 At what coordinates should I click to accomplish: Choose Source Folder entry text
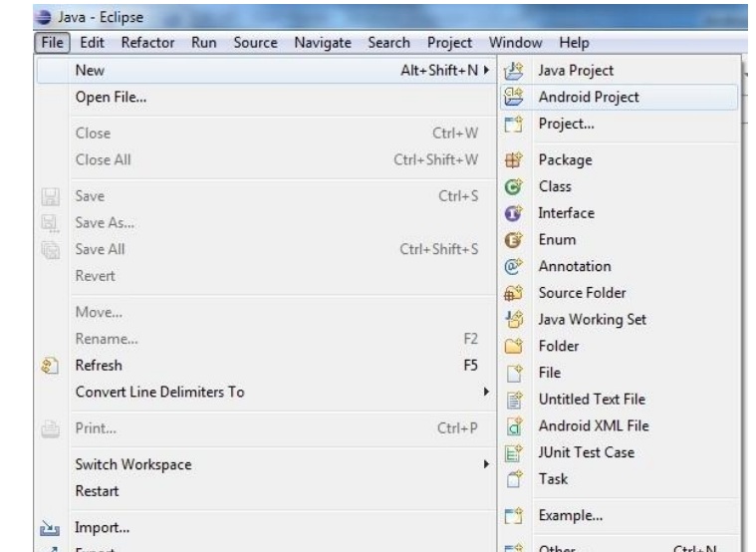click(x=582, y=293)
